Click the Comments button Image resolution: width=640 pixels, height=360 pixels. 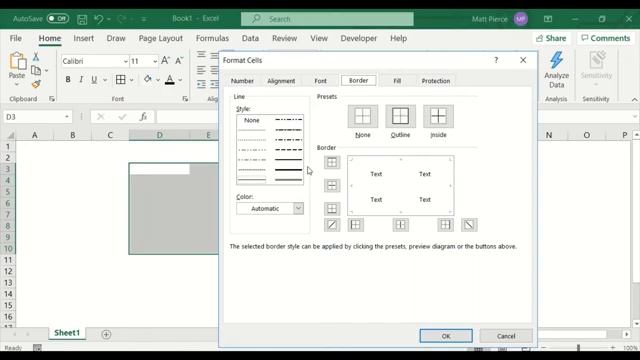[x=606, y=38]
